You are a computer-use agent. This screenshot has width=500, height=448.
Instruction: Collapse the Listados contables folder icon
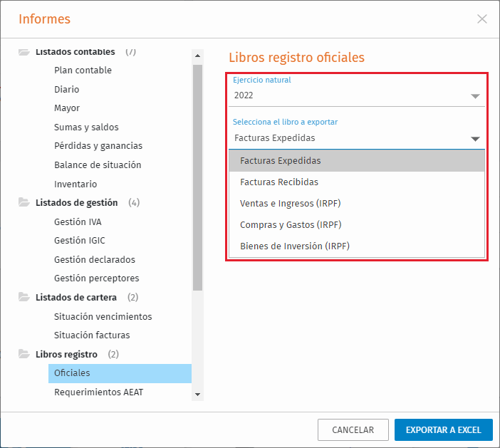click(24, 52)
